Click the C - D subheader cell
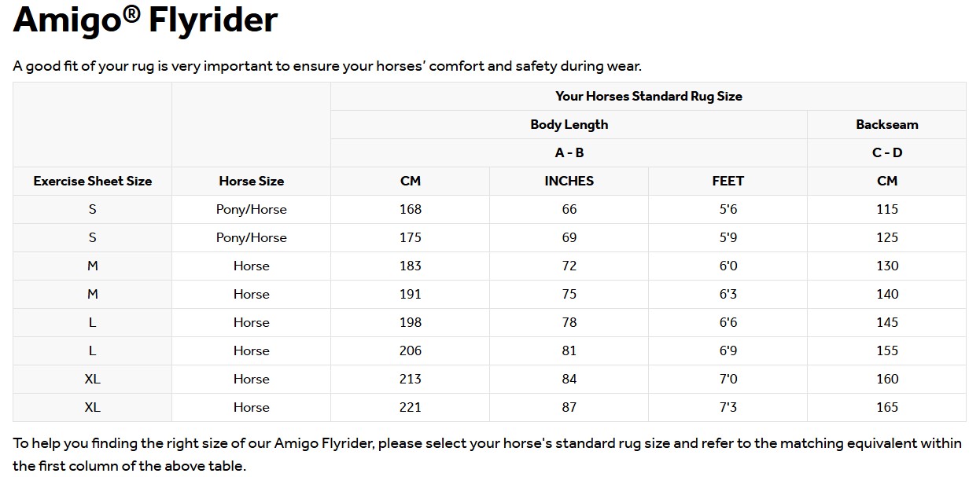This screenshot has width=980, height=477. click(887, 152)
